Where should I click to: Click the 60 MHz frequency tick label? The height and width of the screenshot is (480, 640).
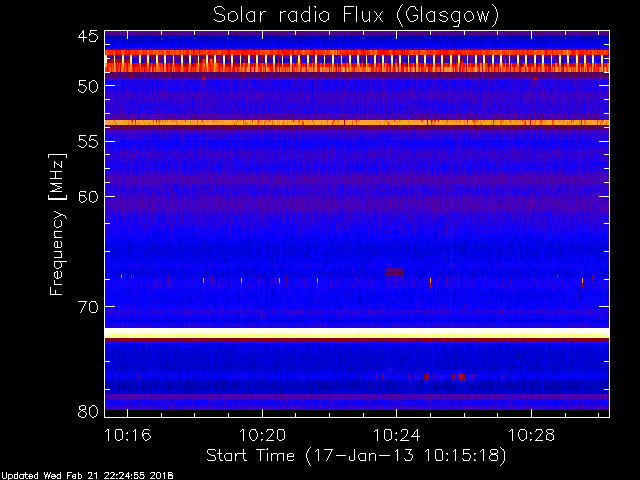[87, 196]
